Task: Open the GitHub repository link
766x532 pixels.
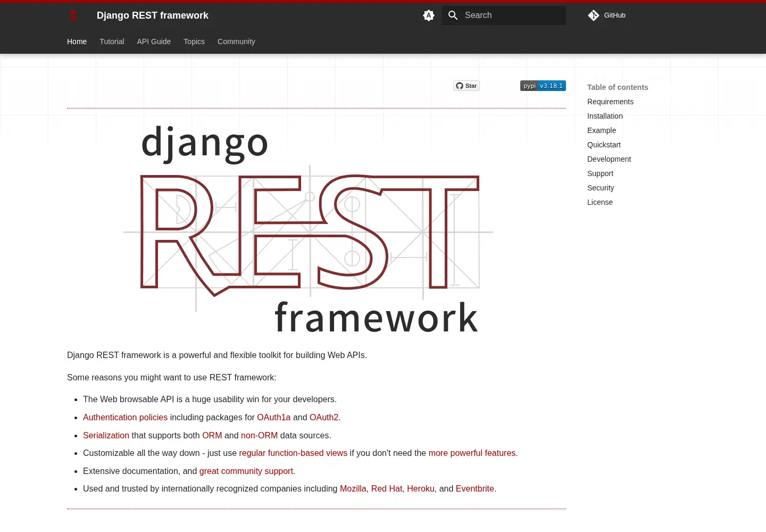Action: click(607, 15)
